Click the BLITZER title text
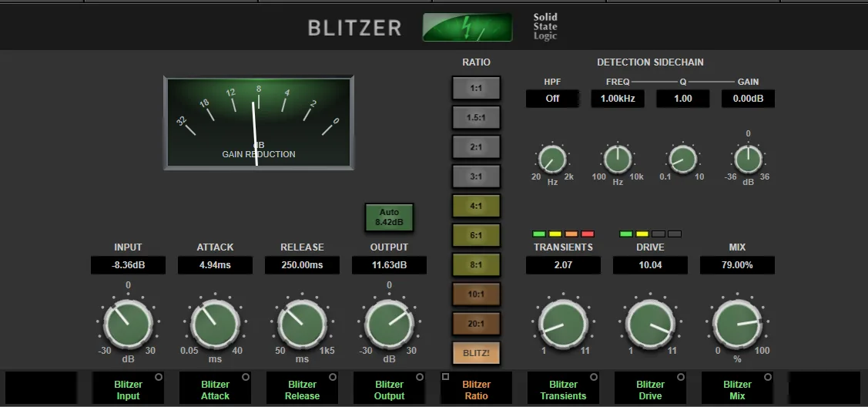The width and height of the screenshot is (868, 407). [354, 28]
